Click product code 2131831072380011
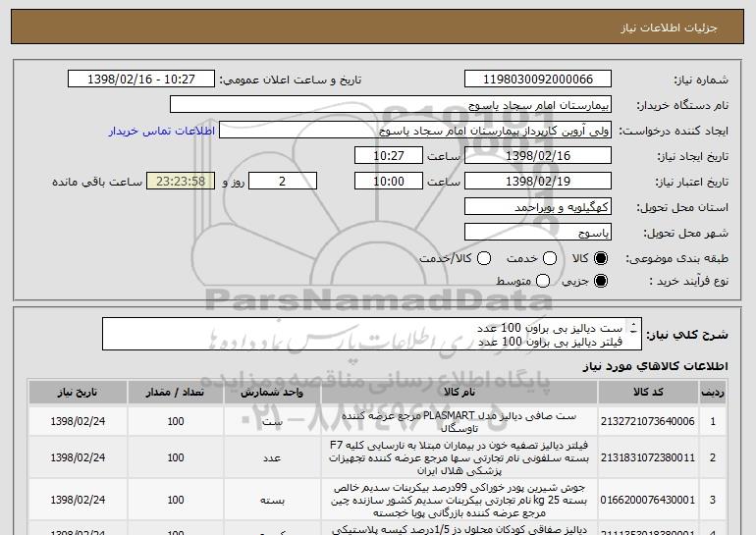 point(648,457)
